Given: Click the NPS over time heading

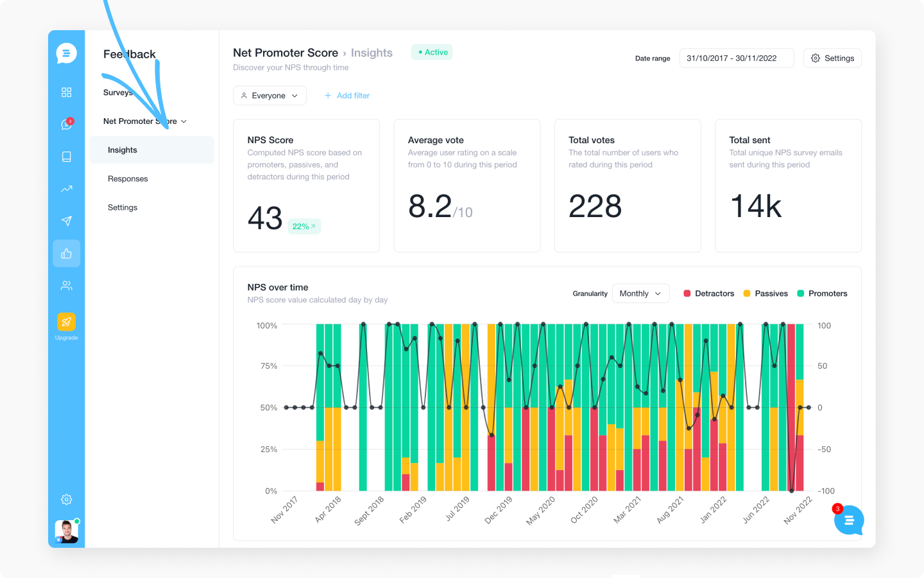Looking at the screenshot, I should [278, 287].
